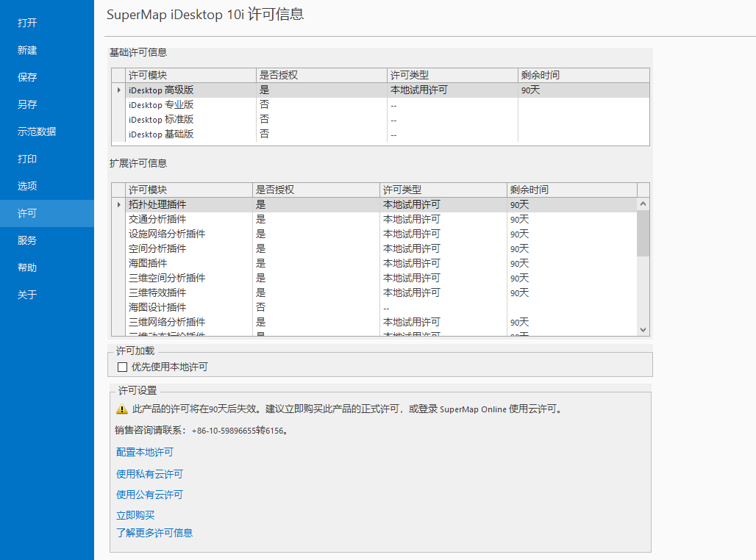The width and height of the screenshot is (756, 560).
Task: Click 是否授权 header in extension license table
Action: point(316,190)
